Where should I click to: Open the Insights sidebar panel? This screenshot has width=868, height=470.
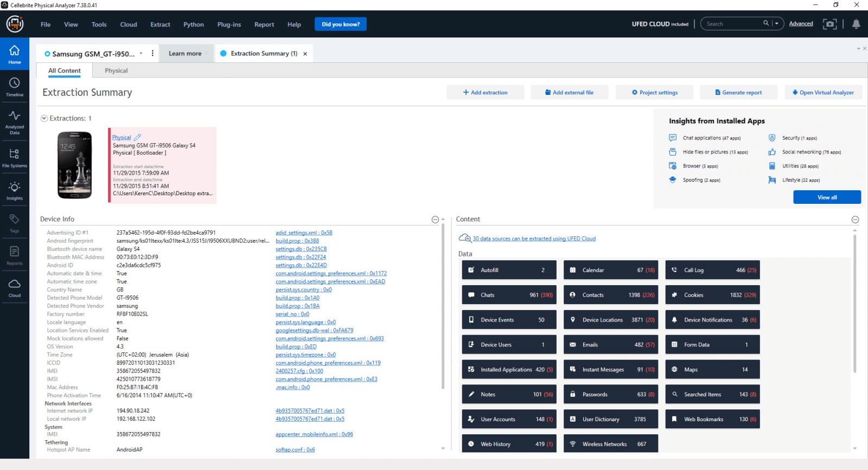pos(15,191)
